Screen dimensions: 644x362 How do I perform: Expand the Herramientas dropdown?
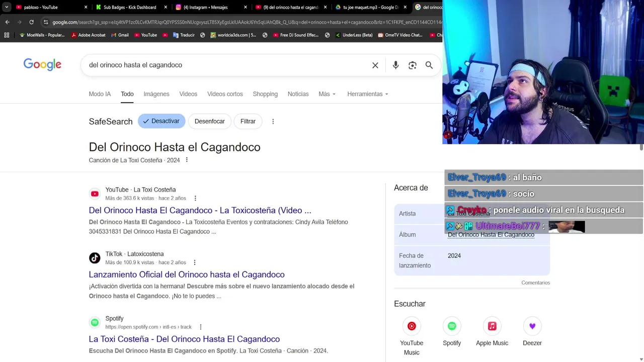tap(368, 94)
